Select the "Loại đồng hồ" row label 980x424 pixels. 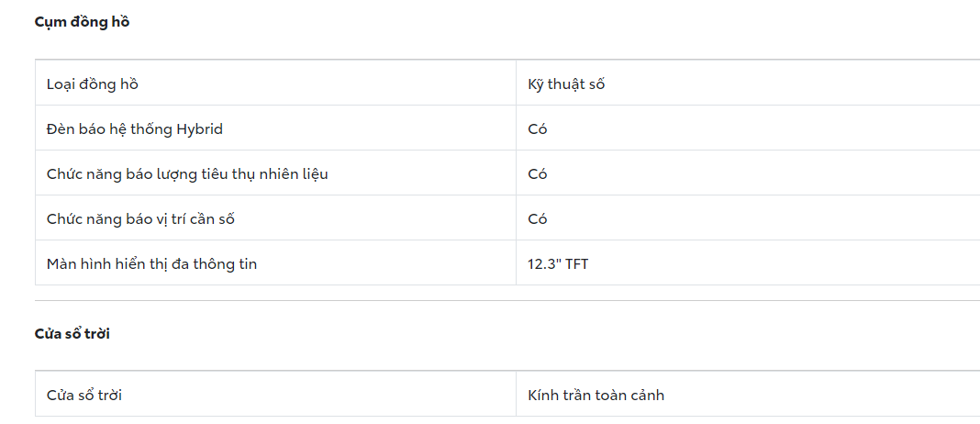(x=93, y=84)
